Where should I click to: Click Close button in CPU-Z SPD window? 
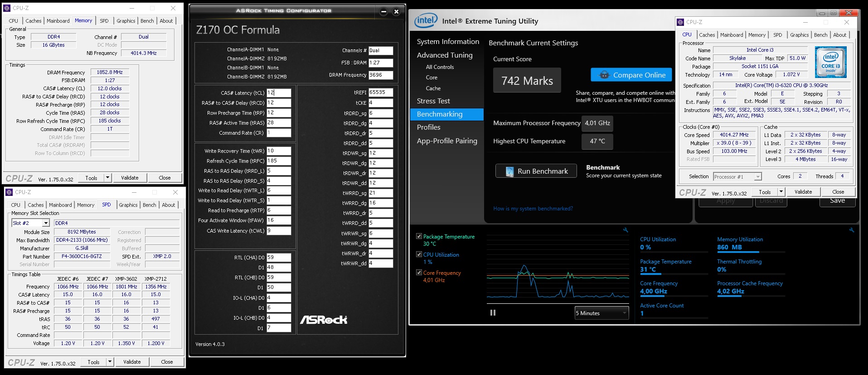[167, 362]
